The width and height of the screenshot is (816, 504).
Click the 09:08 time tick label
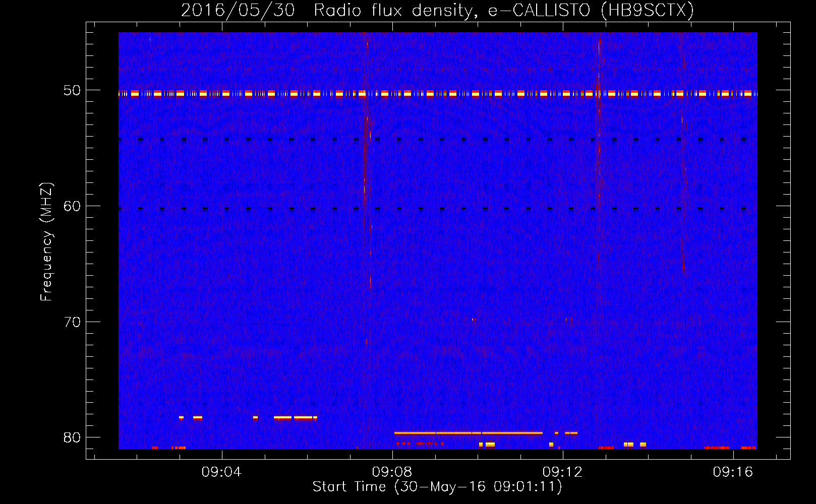[x=392, y=472]
